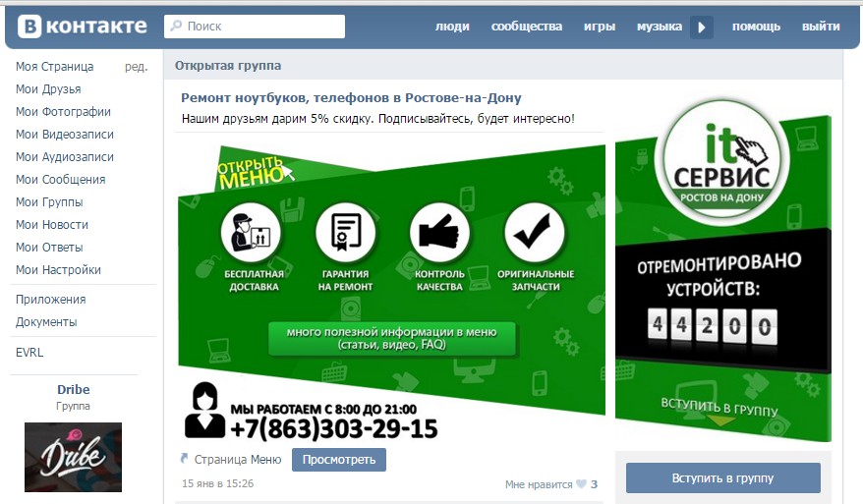This screenshot has height=504, width=863.
Task: Click the music play button in header
Action: pyautogui.click(x=701, y=27)
